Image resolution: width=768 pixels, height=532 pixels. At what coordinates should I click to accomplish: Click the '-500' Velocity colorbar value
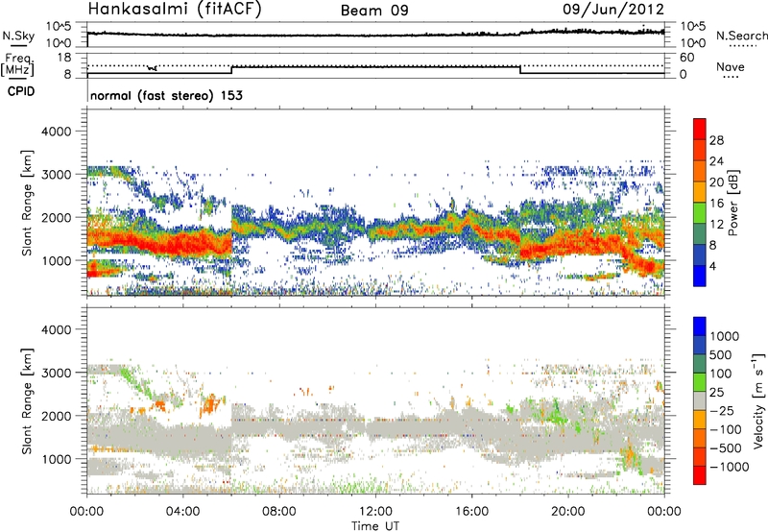(x=726, y=447)
